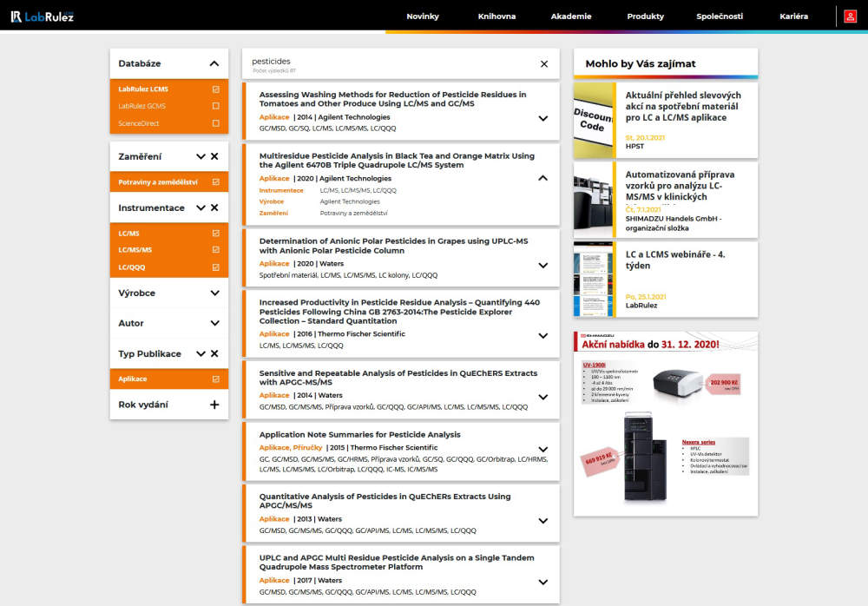Open the LabRulez logo home link
Image resolution: width=868 pixels, height=606 pixels.
pyautogui.click(x=42, y=16)
